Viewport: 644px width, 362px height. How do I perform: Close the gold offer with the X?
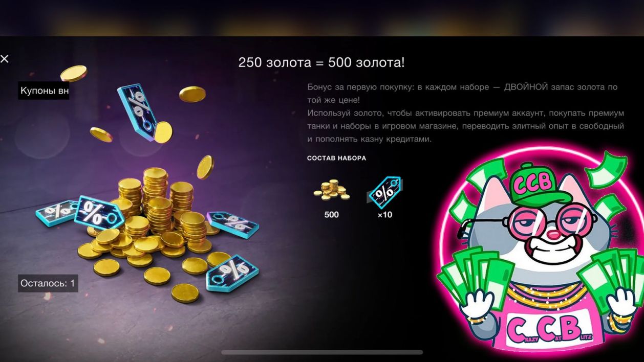click(5, 59)
